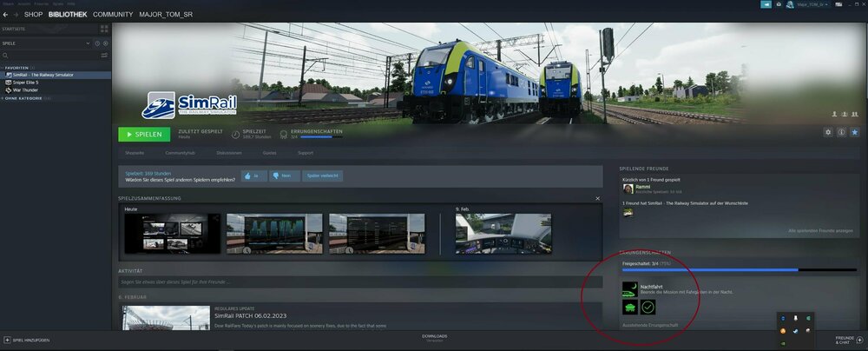Open the green locomotive achievement icon
This screenshot has height=351, width=868.
[x=630, y=308]
